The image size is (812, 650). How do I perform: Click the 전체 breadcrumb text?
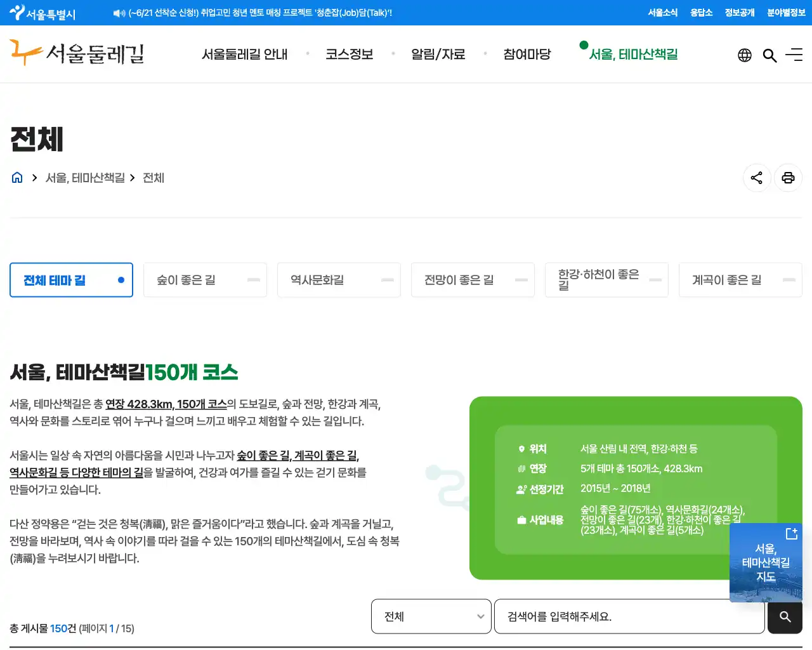pyautogui.click(x=154, y=178)
